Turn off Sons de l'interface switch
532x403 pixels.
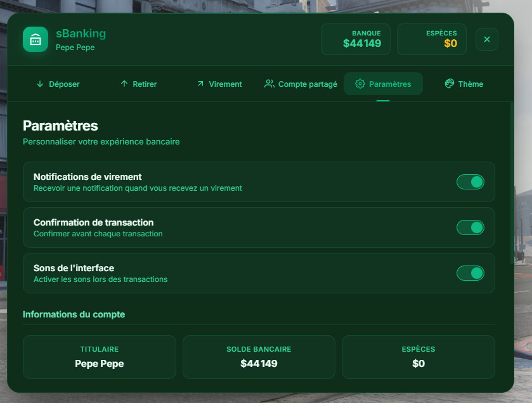click(x=470, y=273)
